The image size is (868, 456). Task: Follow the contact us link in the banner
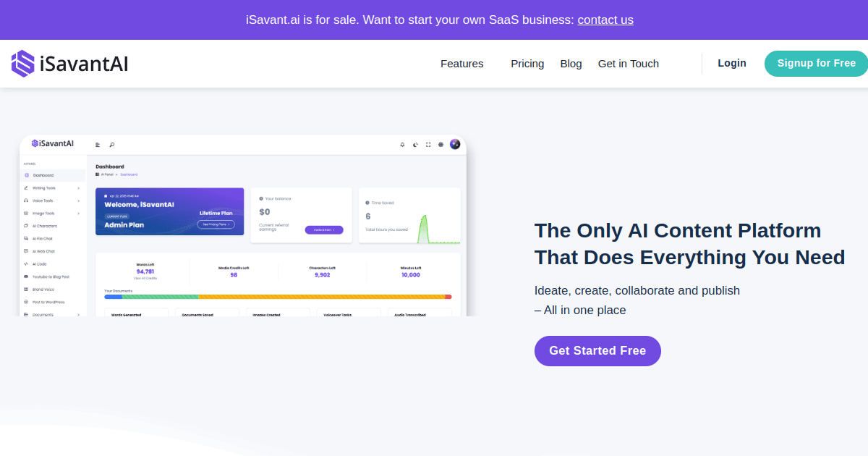605,20
